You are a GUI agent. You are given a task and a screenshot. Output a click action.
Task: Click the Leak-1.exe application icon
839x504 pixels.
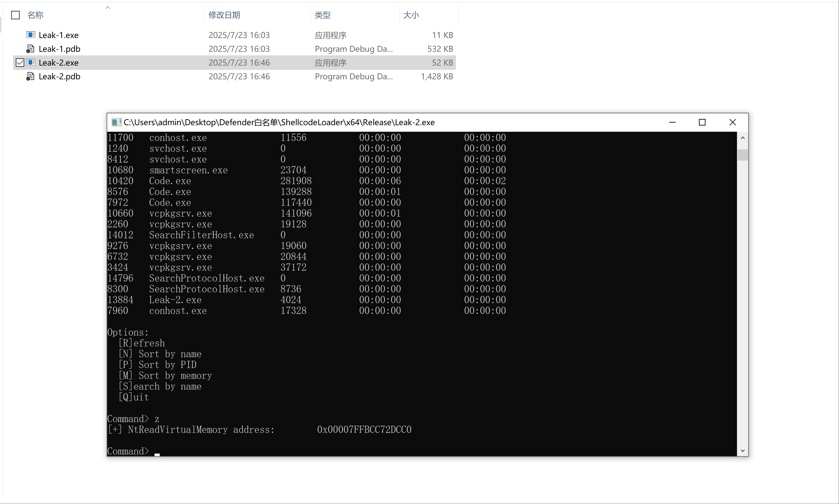[x=31, y=35]
